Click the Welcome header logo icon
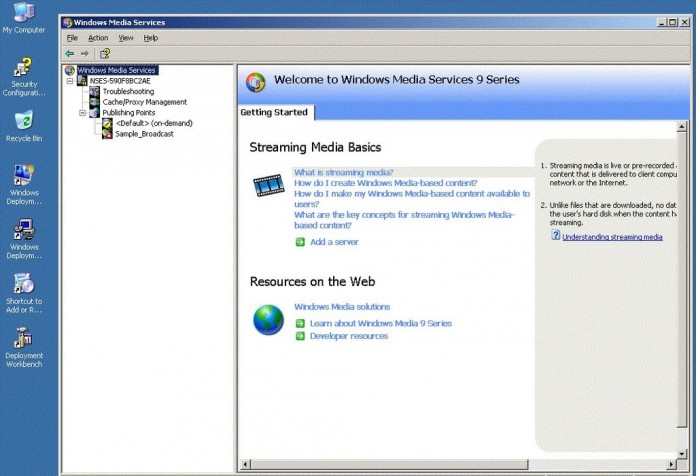This screenshot has height=476, width=696. [x=256, y=83]
